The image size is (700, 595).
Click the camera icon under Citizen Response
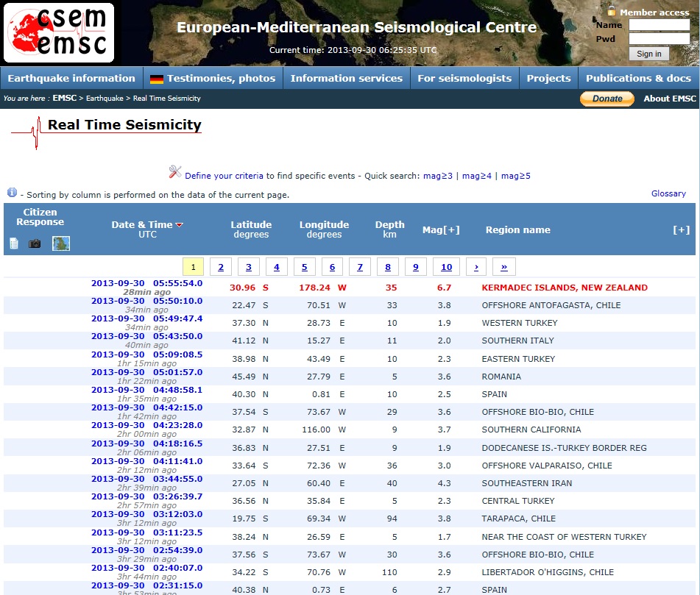click(x=35, y=243)
